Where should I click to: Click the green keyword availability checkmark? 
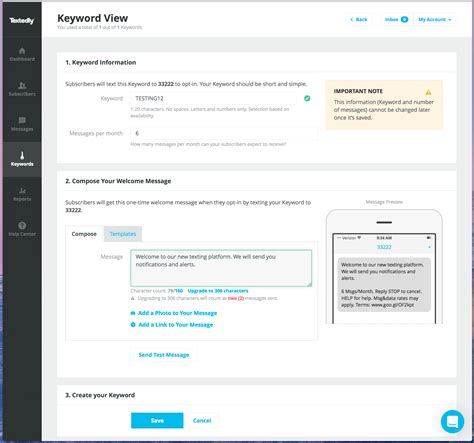307,98
